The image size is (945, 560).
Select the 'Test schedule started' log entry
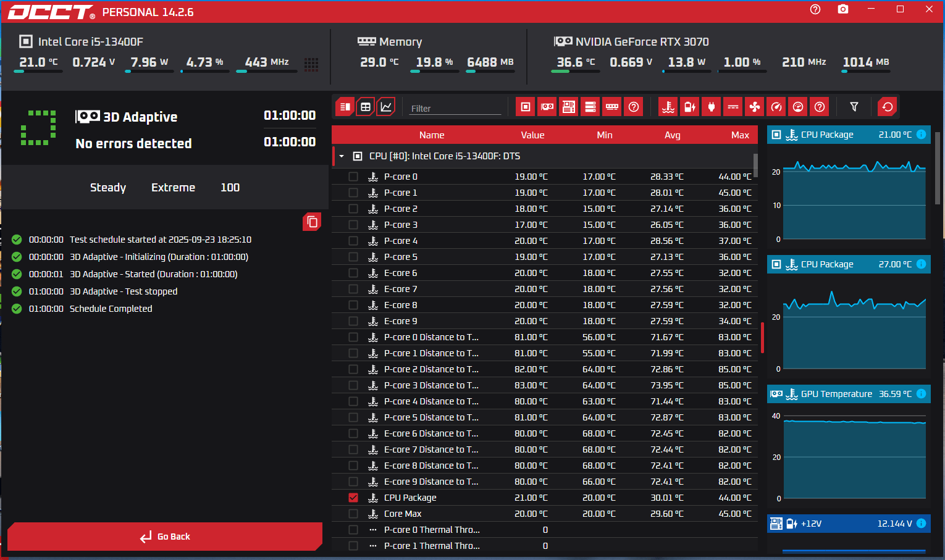(161, 240)
